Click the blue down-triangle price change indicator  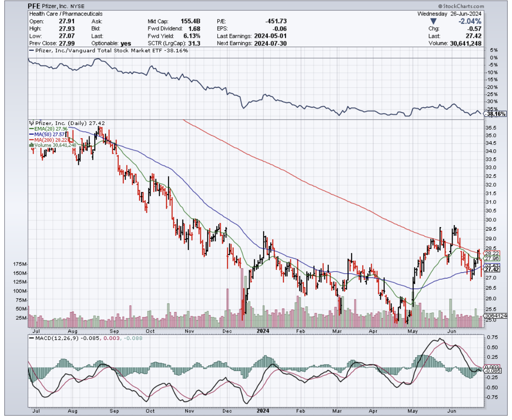(433, 22)
